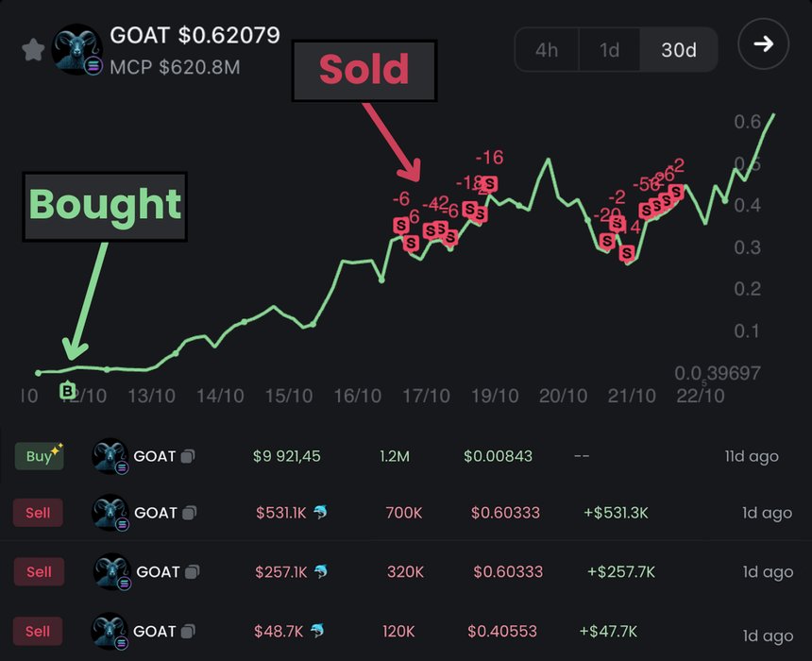The image size is (812, 661).
Task: Click the Sell badge in the $48.7K row
Action: tap(39, 631)
